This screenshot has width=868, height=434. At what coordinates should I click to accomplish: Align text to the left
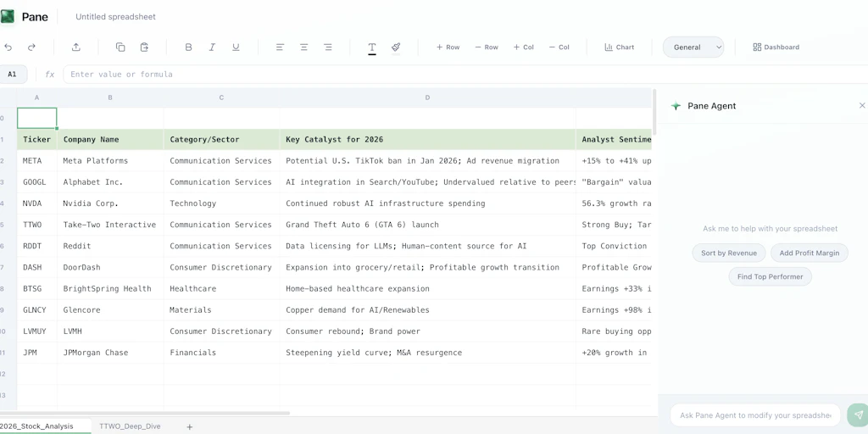point(280,47)
